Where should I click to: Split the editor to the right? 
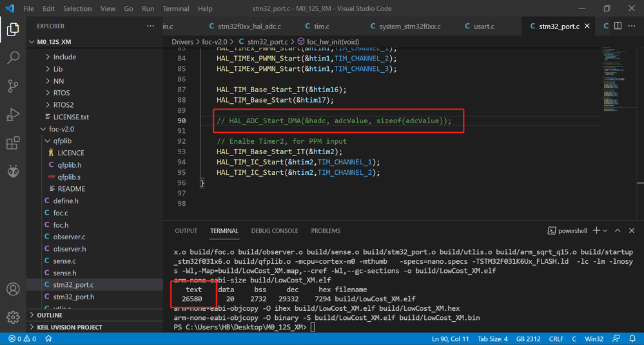618,26
